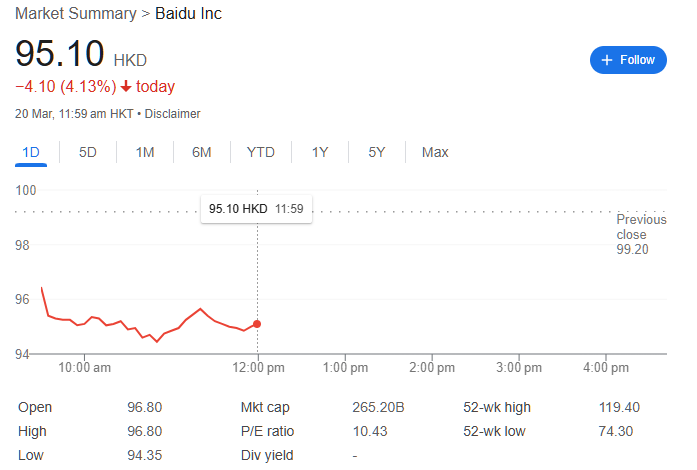
Task: Switch to the 5D chart tab
Action: point(88,152)
